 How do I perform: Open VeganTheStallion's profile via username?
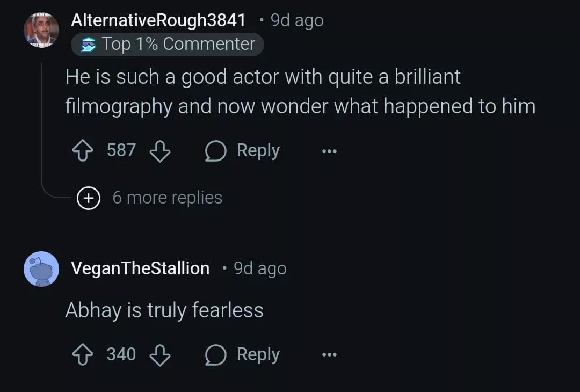point(140,268)
